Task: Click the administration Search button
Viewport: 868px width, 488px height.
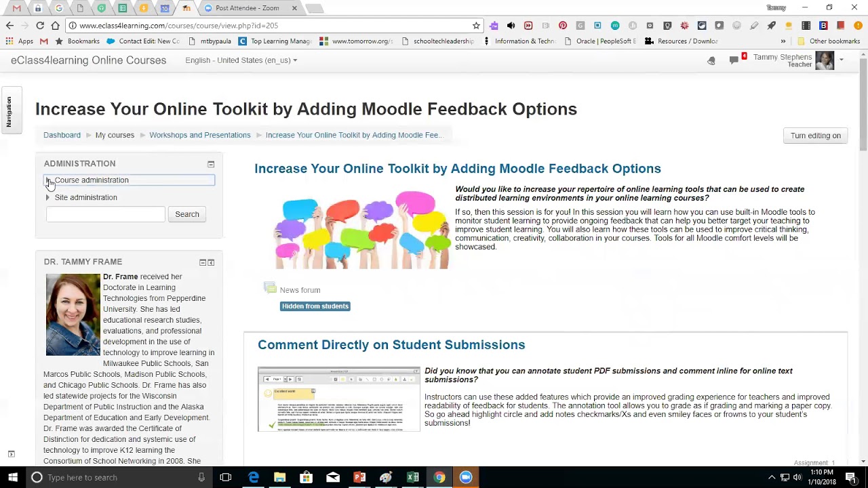Action: [187, 214]
